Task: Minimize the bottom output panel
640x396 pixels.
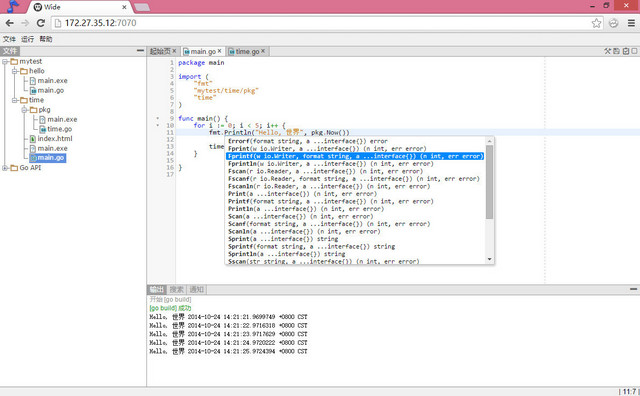Action: (x=633, y=289)
